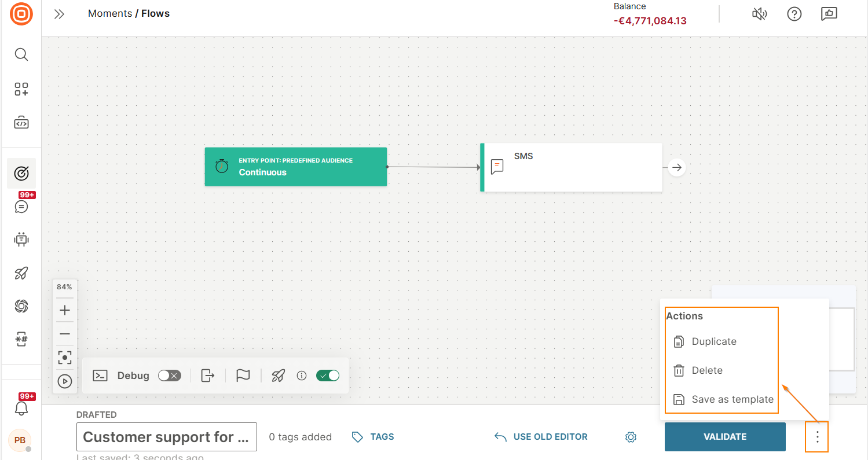The height and width of the screenshot is (460, 868).
Task: Zoom out with the minus button
Action: tap(65, 334)
